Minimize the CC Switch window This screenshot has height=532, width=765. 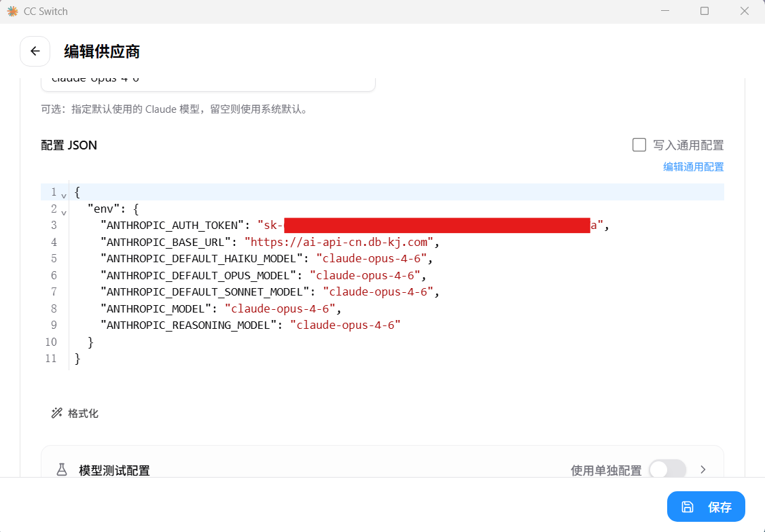(665, 11)
